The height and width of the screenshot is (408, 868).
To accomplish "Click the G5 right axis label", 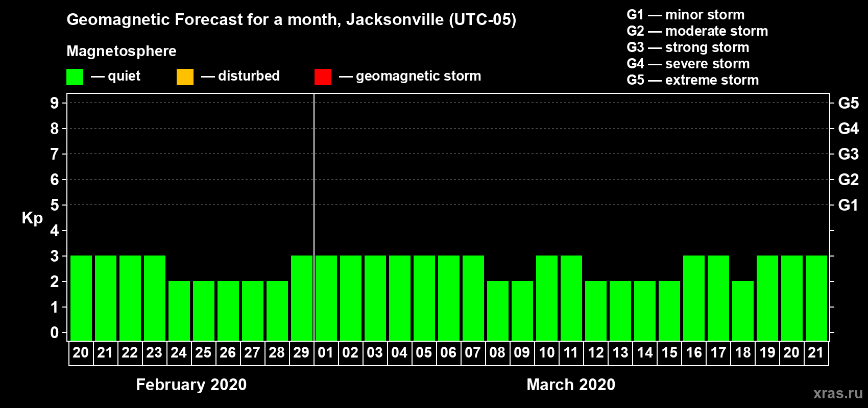I will pyautogui.click(x=849, y=103).
